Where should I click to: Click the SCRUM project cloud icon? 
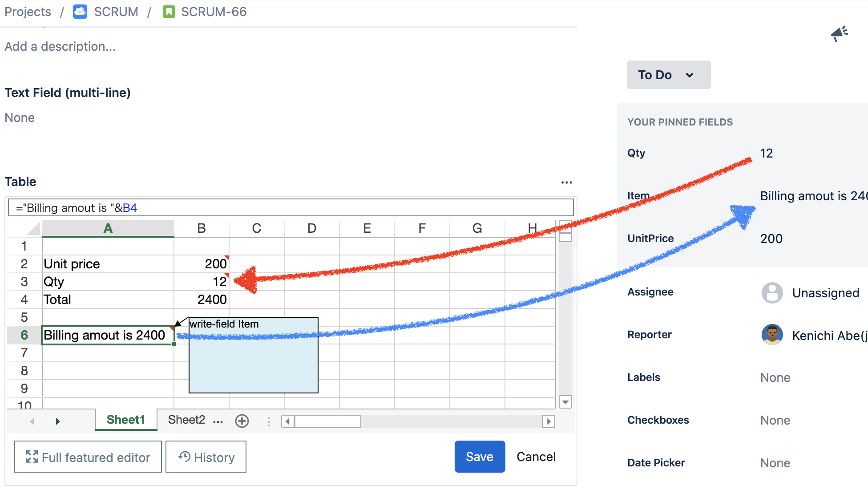click(80, 12)
